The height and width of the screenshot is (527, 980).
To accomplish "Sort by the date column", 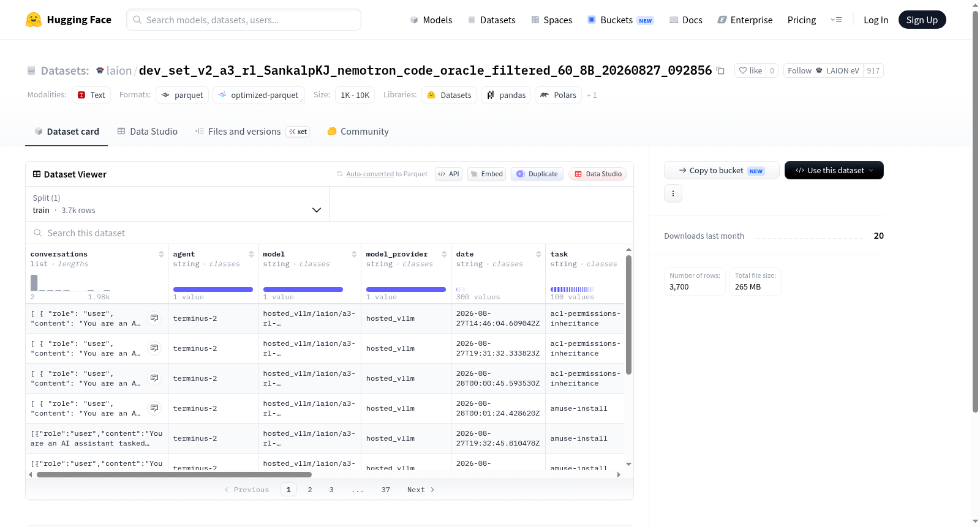I will [538, 254].
